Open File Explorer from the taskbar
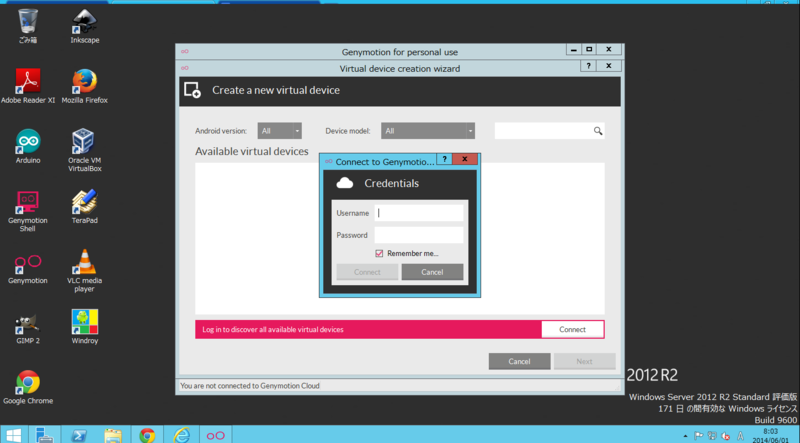The width and height of the screenshot is (800, 443). click(113, 435)
